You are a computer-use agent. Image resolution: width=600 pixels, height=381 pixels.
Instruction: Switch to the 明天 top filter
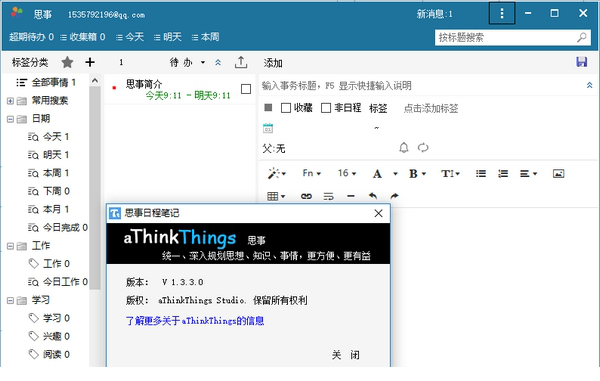click(167, 37)
